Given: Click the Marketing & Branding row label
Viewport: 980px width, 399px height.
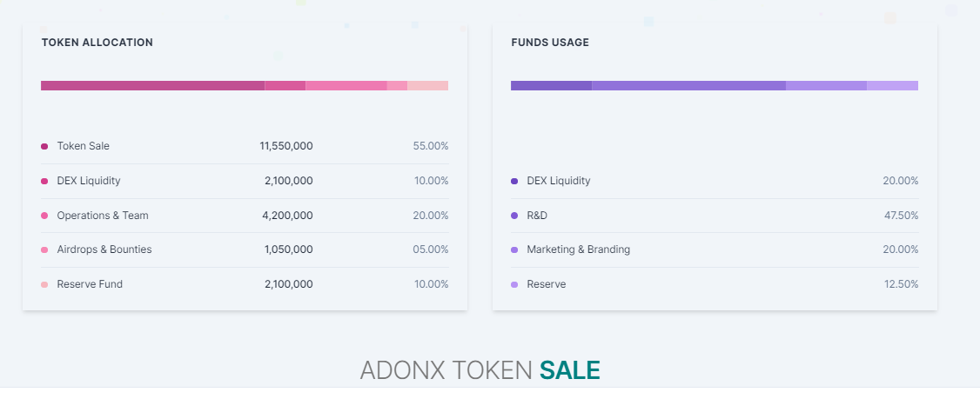Looking at the screenshot, I should point(578,249).
